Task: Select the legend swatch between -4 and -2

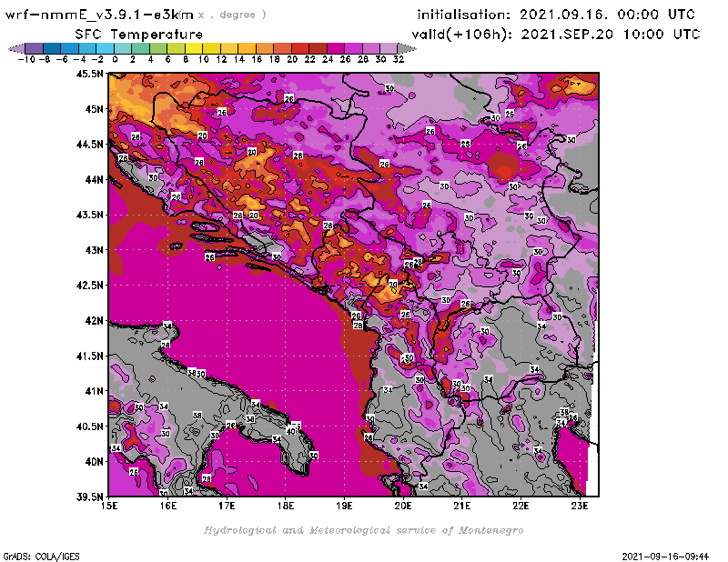Action: (87, 48)
